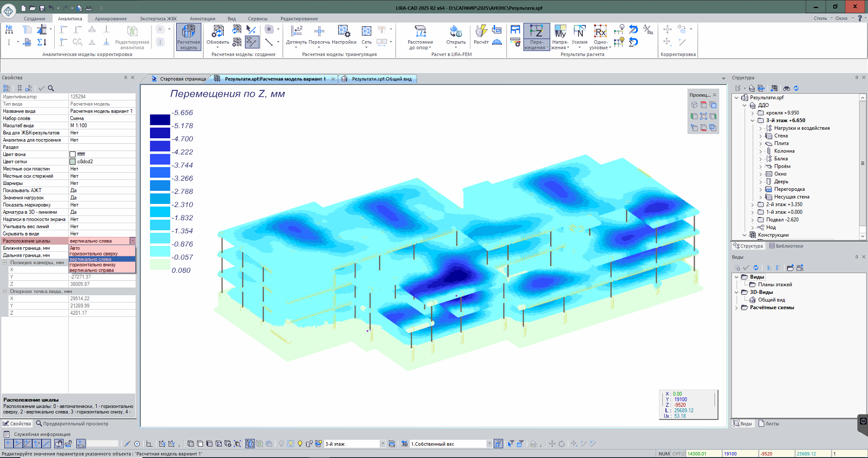Pick the 'Авто' scale placement option
The width and height of the screenshot is (868, 458).
pos(75,248)
